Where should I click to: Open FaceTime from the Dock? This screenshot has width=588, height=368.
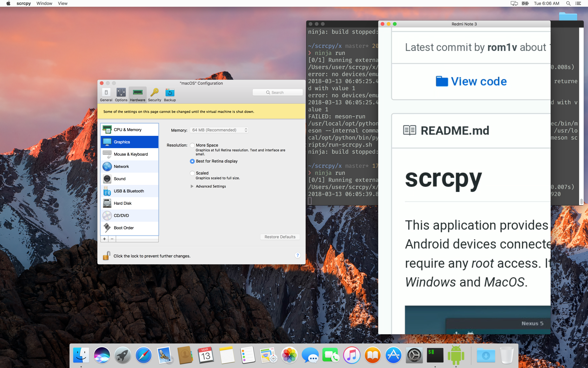[331, 355]
